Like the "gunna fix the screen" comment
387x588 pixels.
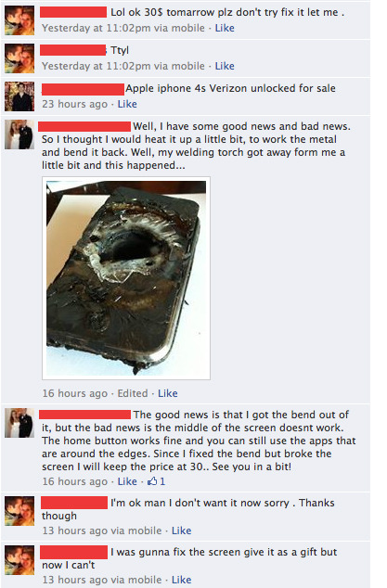tap(181, 580)
